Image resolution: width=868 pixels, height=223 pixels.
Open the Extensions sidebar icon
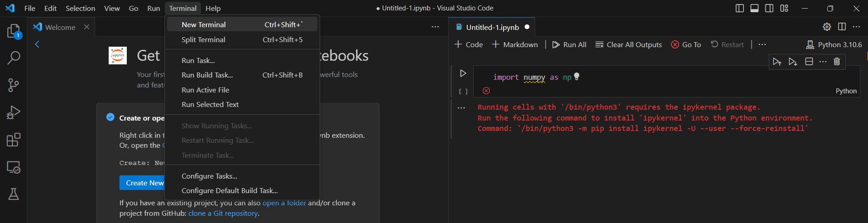(x=14, y=140)
